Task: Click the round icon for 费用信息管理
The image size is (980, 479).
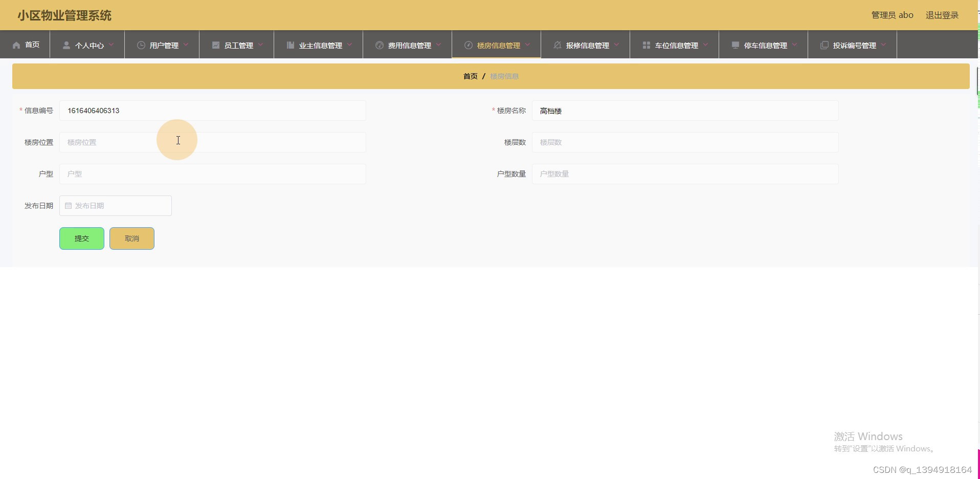Action: click(x=380, y=45)
